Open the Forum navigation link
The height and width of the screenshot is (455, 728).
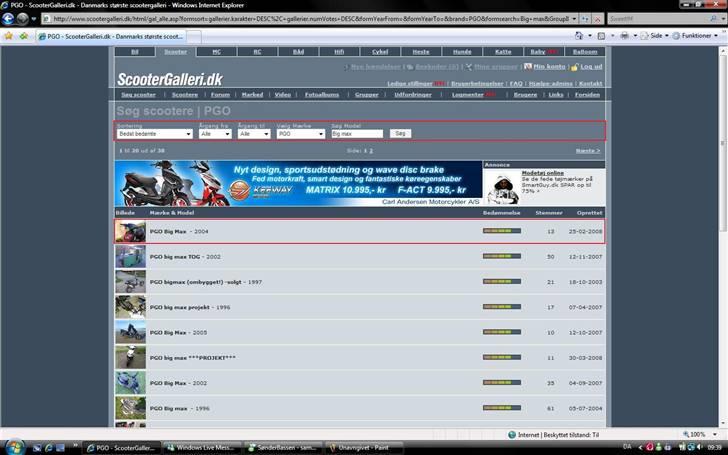(220, 95)
